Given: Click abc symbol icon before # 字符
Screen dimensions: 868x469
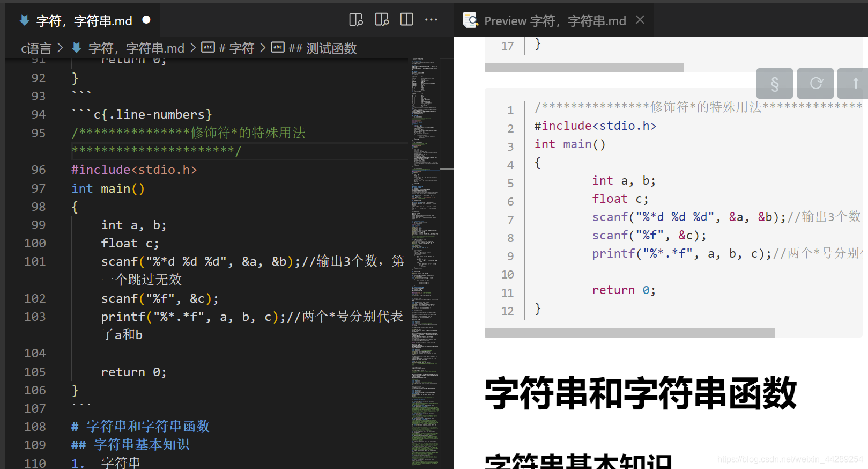Looking at the screenshot, I should [208, 47].
